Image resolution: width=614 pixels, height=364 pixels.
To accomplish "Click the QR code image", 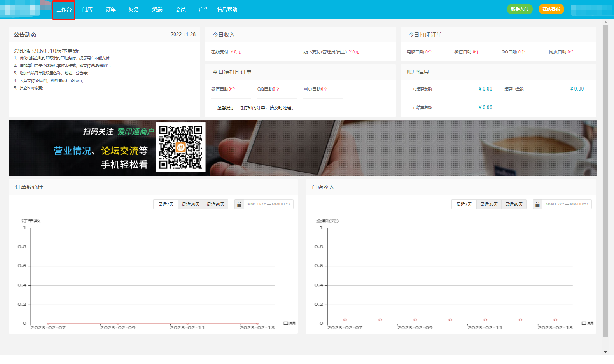I will [x=180, y=147].
